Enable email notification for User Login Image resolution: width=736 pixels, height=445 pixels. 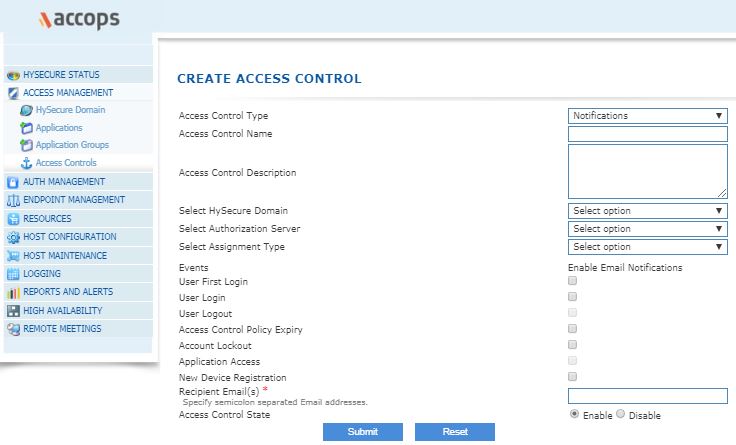pos(572,297)
